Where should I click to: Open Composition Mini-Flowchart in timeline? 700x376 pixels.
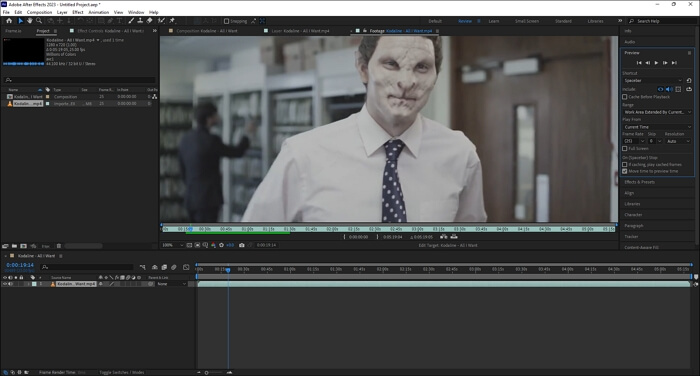142,267
